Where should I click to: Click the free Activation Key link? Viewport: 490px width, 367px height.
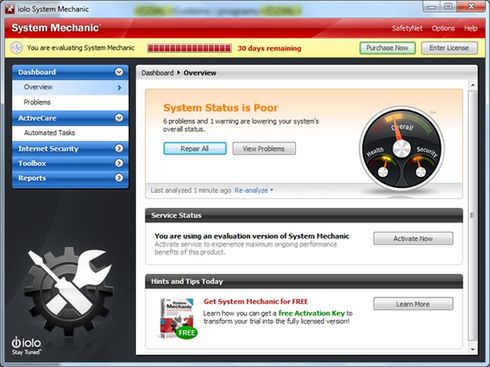[311, 313]
